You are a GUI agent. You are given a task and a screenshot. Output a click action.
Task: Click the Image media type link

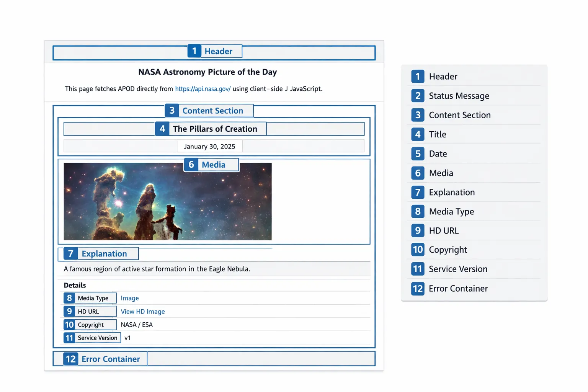(x=130, y=298)
